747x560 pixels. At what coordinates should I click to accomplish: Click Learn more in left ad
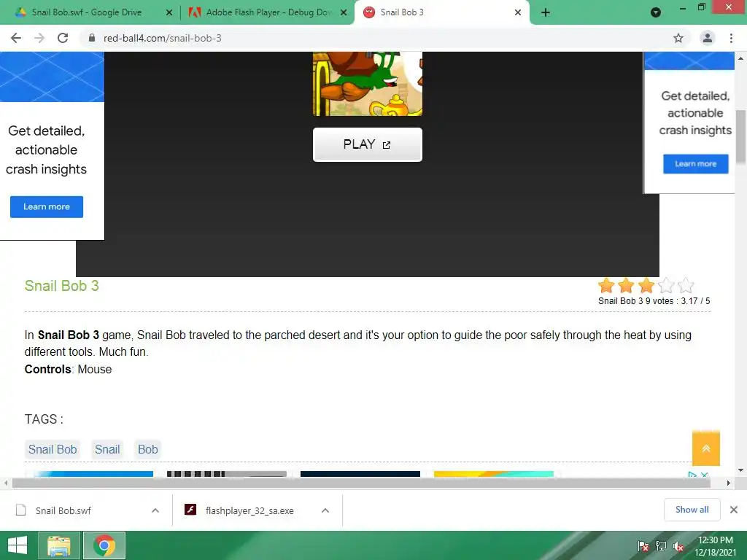coord(47,206)
